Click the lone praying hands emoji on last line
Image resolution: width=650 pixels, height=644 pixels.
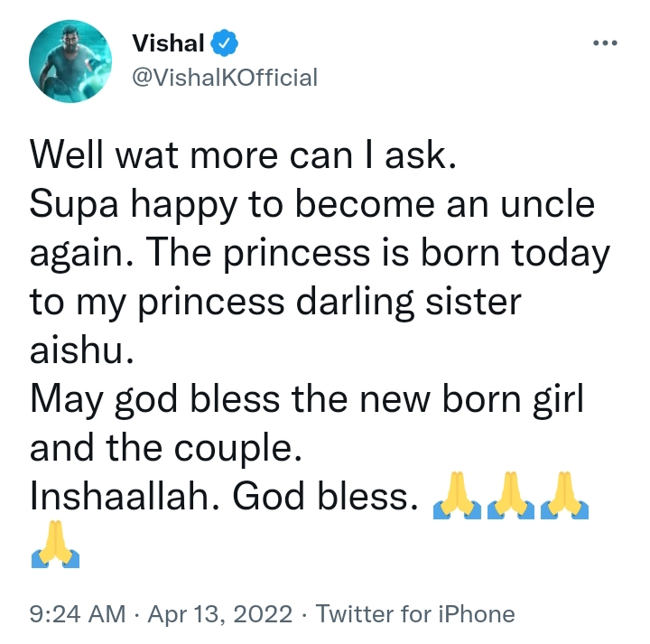pos(56,545)
